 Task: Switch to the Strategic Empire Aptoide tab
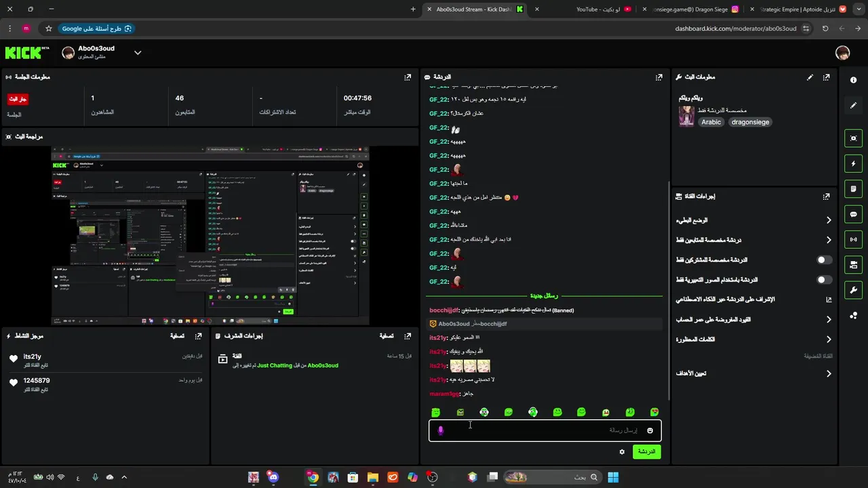(799, 9)
